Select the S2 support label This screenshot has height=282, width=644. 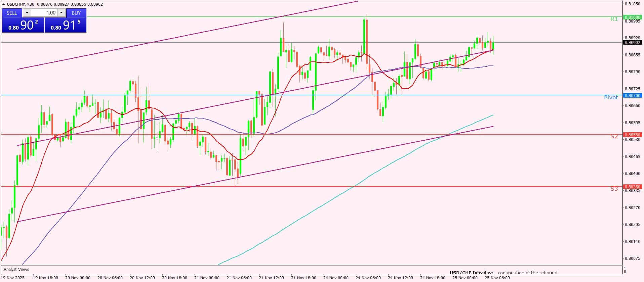point(614,136)
